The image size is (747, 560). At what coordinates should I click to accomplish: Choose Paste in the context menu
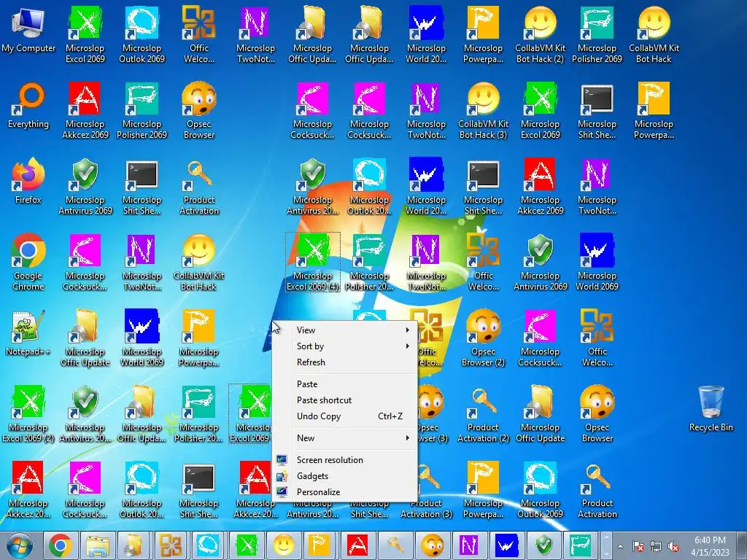point(345,384)
